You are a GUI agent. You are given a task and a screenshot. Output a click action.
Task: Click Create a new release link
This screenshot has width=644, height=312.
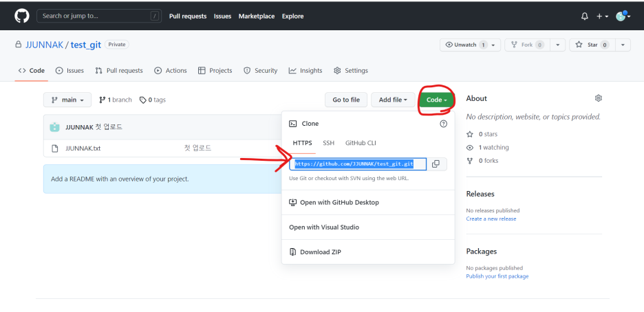(491, 219)
